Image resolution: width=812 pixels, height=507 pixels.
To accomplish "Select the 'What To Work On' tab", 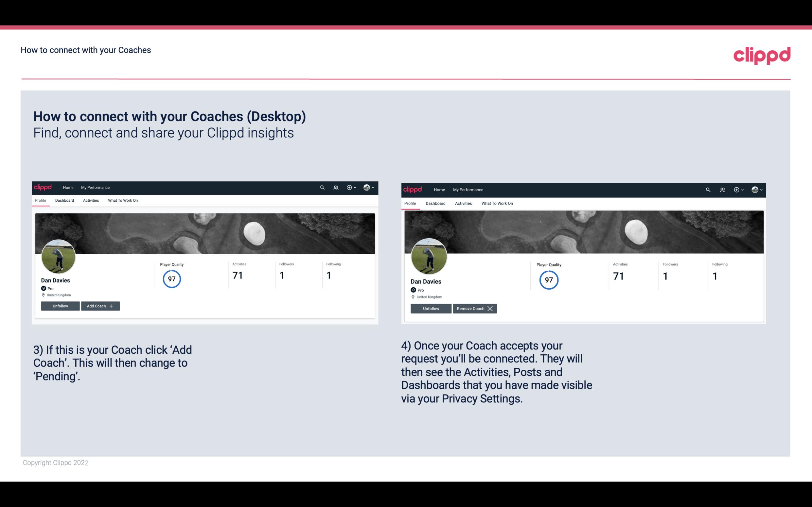I will pos(122,200).
